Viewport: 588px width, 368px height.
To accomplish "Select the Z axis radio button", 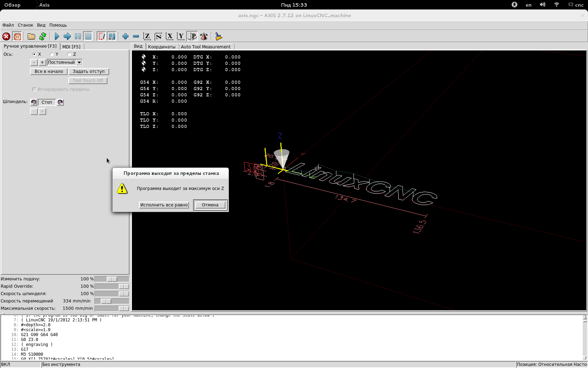I will [69, 54].
